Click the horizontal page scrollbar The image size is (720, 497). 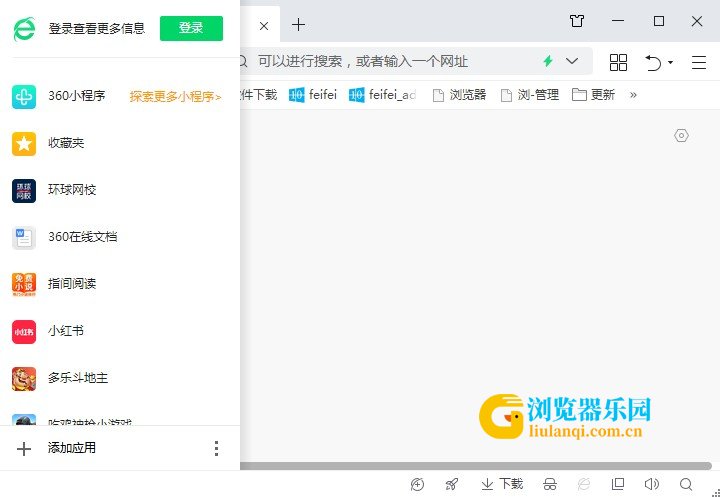(x=476, y=466)
